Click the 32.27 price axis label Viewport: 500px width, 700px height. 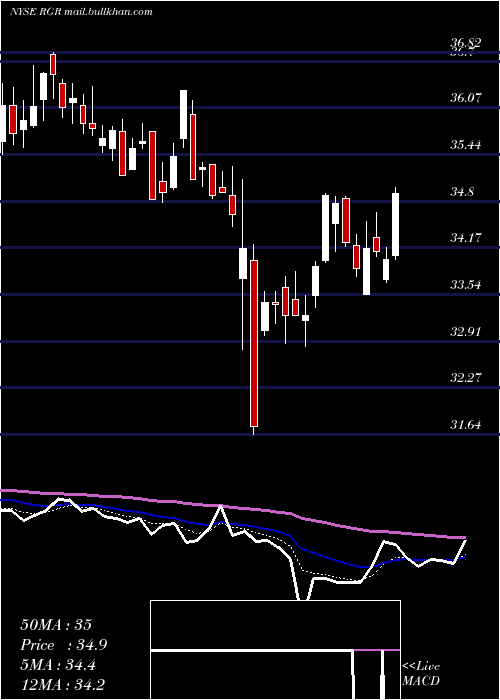[x=466, y=378]
